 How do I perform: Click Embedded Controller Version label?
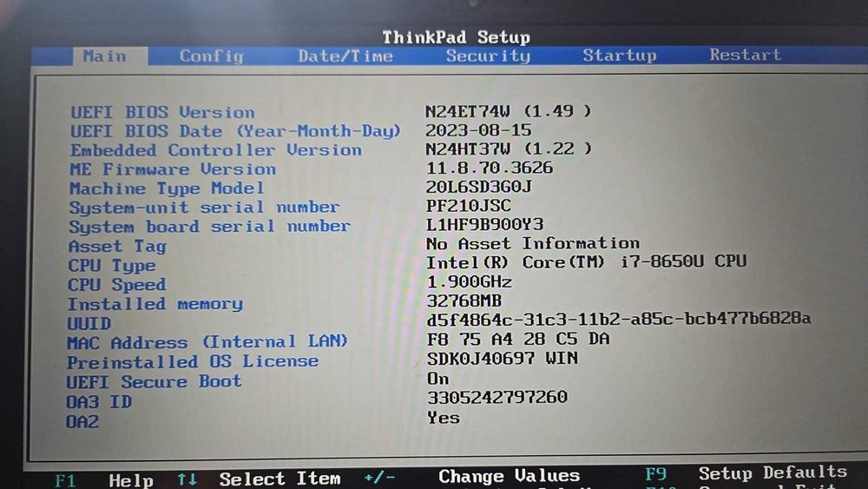tap(216, 150)
